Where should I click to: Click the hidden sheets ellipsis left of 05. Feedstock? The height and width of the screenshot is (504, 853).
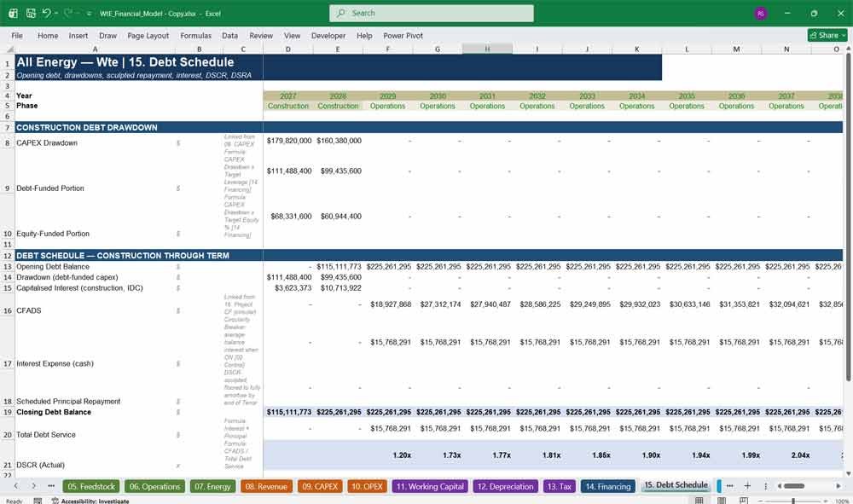(x=51, y=485)
